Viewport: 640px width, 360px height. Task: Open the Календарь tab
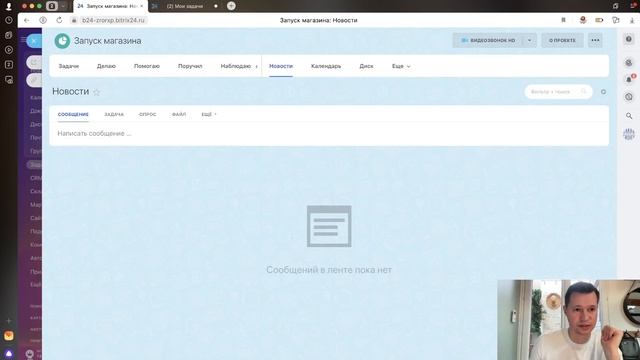point(326,66)
